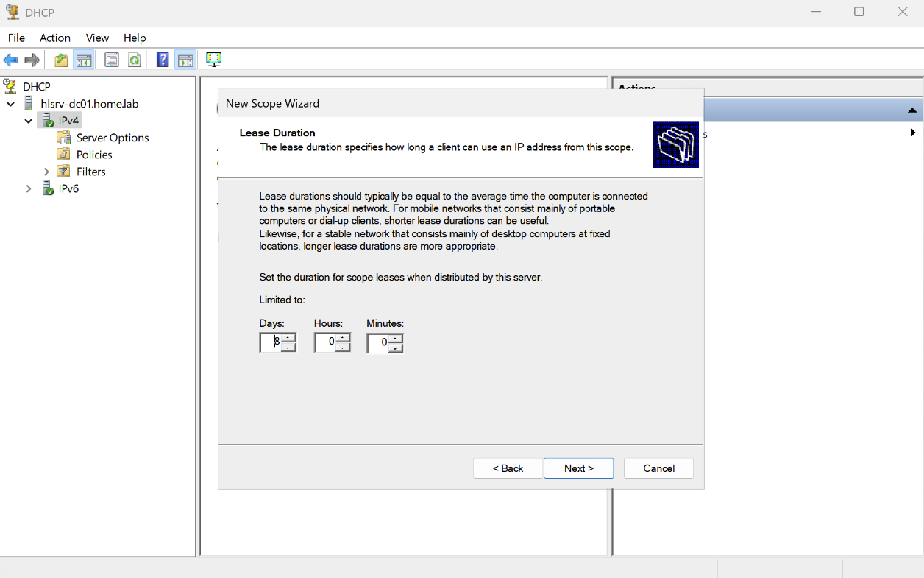Increase Minutes value with up spinner
The height and width of the screenshot is (578, 924).
[396, 338]
